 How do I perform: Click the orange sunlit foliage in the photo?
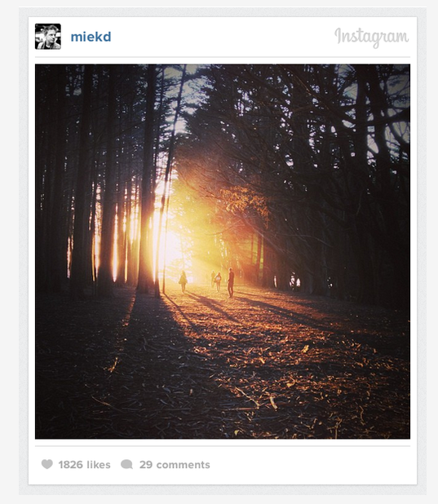pos(246,202)
